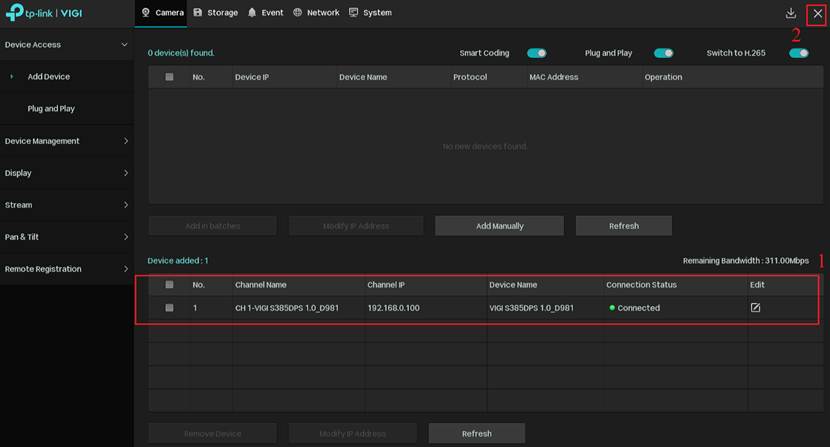The width and height of the screenshot is (830, 447).
Task: Open the Event tab with bell icon
Action: [266, 13]
